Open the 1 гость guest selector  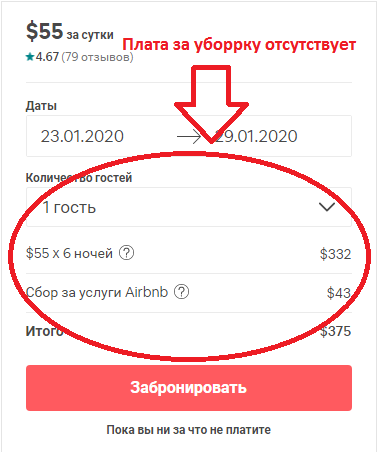click(x=189, y=207)
